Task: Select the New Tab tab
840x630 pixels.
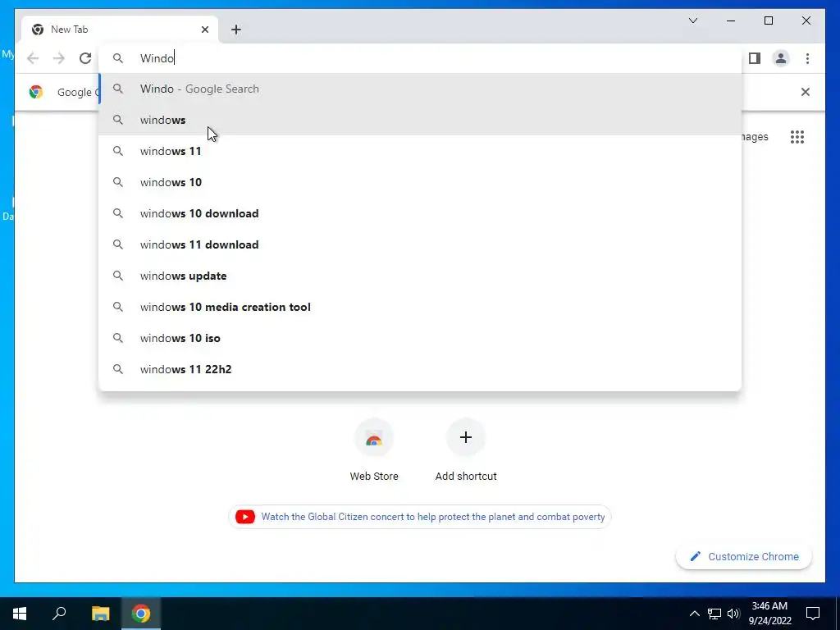Action: point(120,30)
